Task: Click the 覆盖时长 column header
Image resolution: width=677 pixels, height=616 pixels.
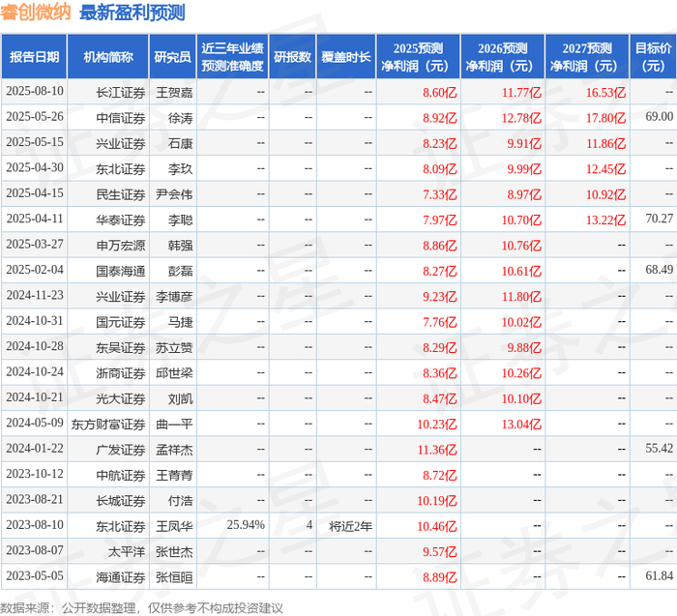Action: [x=346, y=56]
